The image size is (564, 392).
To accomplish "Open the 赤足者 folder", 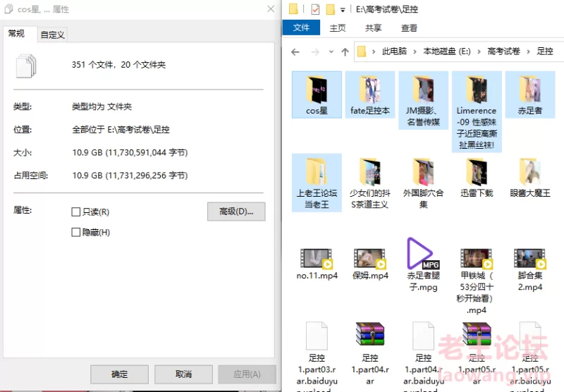I will pyautogui.click(x=530, y=94).
